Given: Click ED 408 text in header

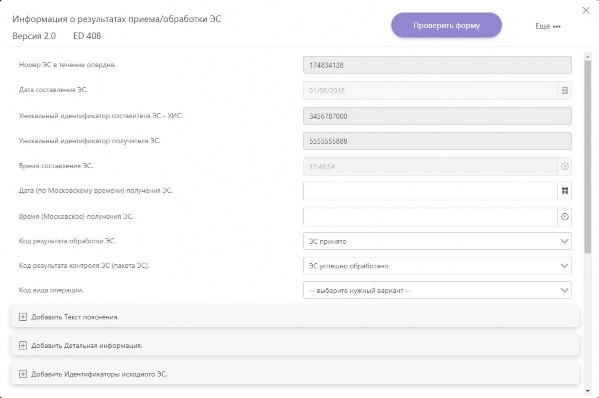Looking at the screenshot, I should [87, 36].
